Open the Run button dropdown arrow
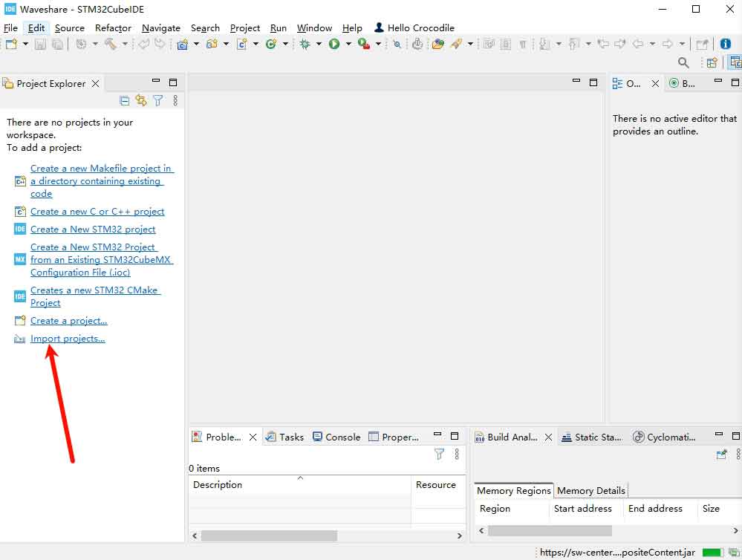This screenshot has height=560, width=742. [348, 45]
